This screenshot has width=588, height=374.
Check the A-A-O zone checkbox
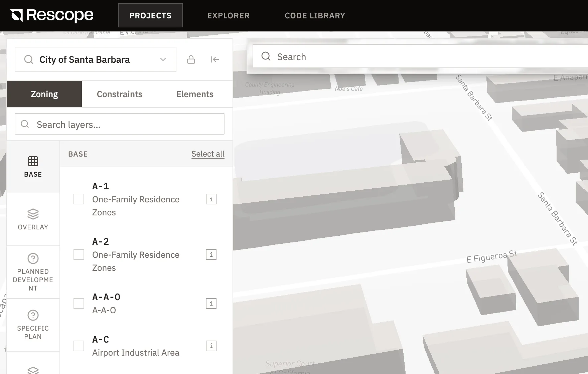[x=79, y=304]
